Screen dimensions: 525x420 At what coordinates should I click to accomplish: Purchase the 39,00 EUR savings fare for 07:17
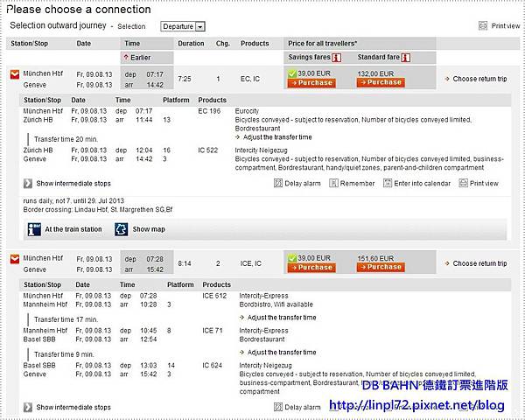(311, 83)
